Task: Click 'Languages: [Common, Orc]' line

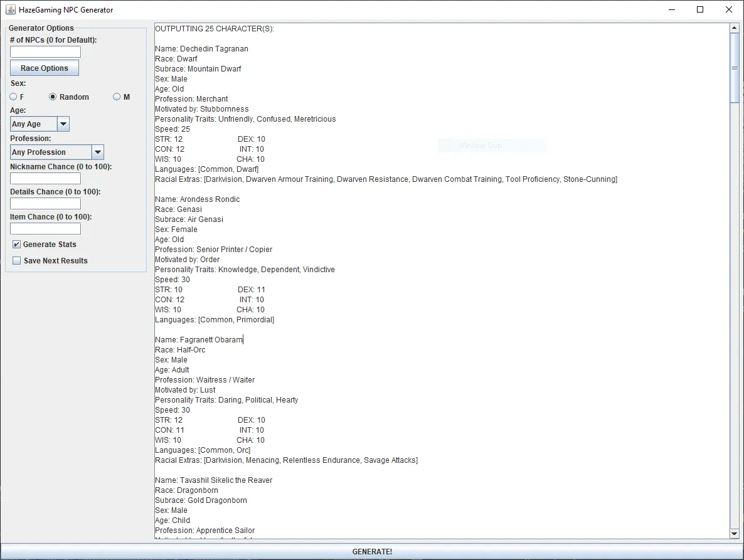Action: [203, 450]
